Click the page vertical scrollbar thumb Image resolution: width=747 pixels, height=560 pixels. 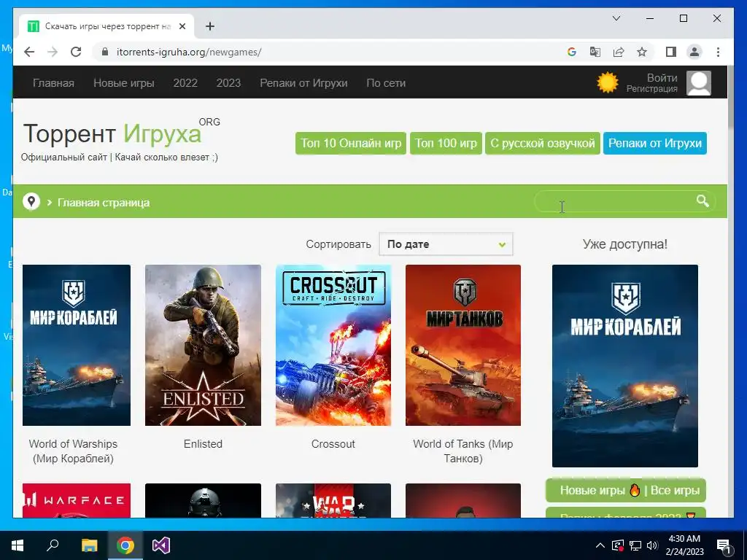click(731, 97)
